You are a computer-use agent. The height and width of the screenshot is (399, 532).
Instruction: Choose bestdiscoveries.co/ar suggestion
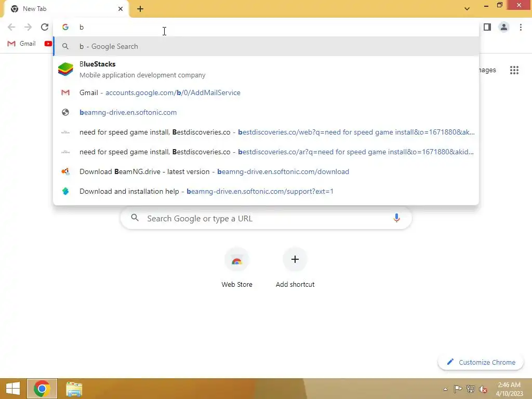click(x=266, y=152)
